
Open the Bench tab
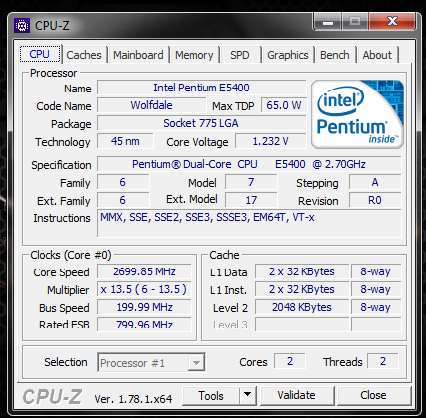335,55
